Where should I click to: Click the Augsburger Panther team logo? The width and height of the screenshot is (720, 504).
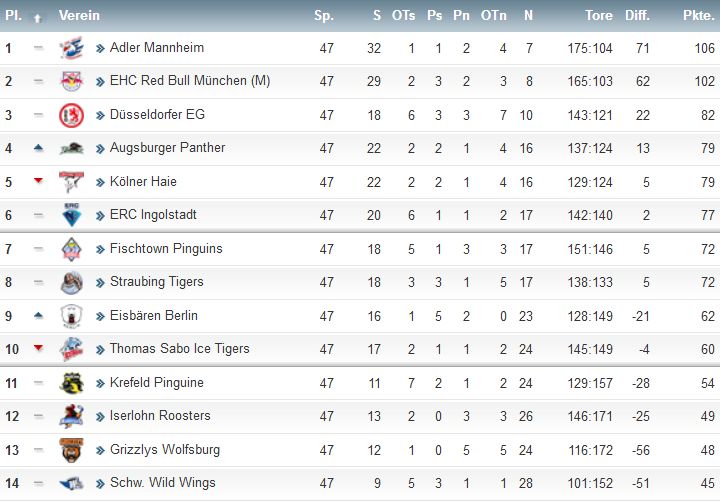(x=72, y=148)
